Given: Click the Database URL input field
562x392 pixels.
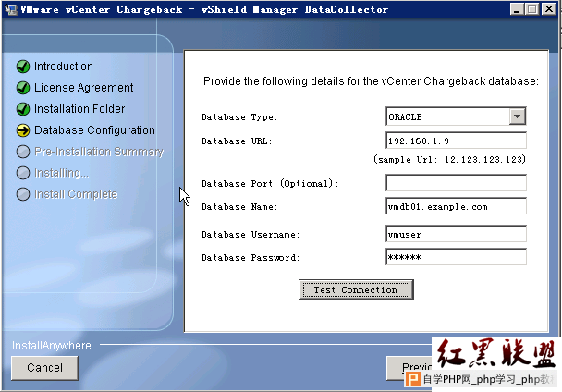Looking at the screenshot, I should pos(456,141).
